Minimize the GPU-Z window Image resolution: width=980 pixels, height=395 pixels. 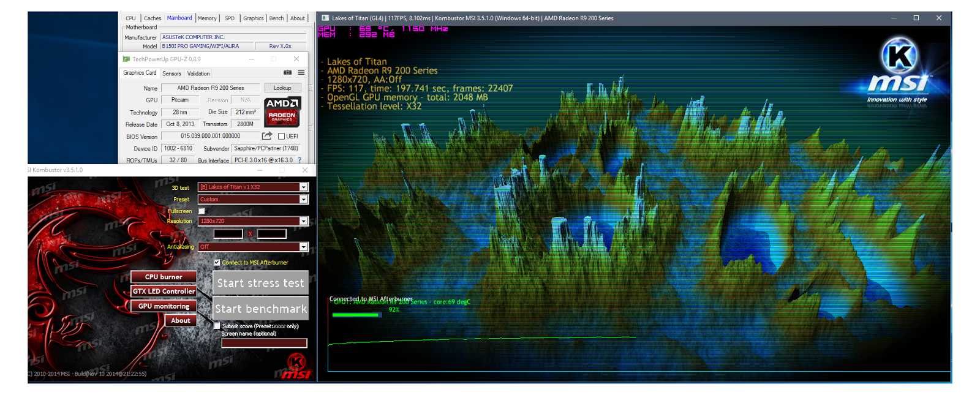click(251, 59)
